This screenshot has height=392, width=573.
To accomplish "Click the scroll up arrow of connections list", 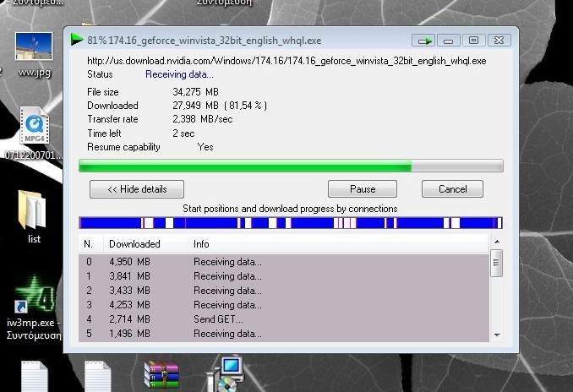I will click(x=497, y=242).
